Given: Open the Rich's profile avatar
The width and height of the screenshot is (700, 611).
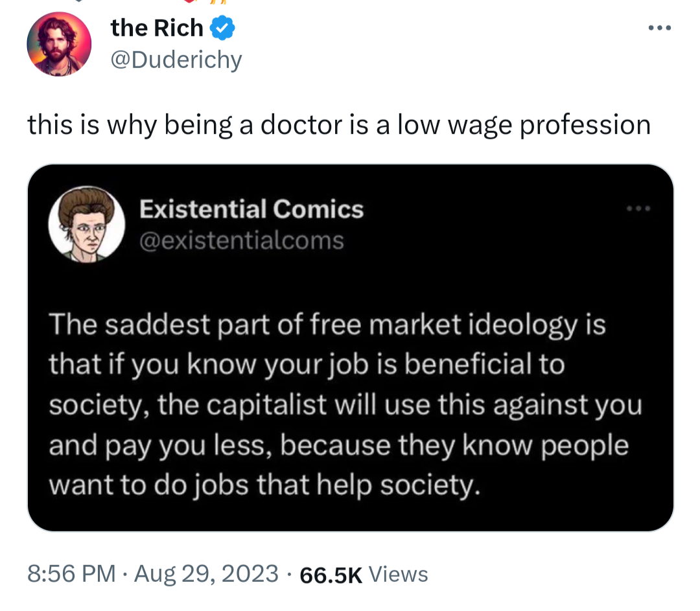Looking at the screenshot, I should [x=59, y=44].
